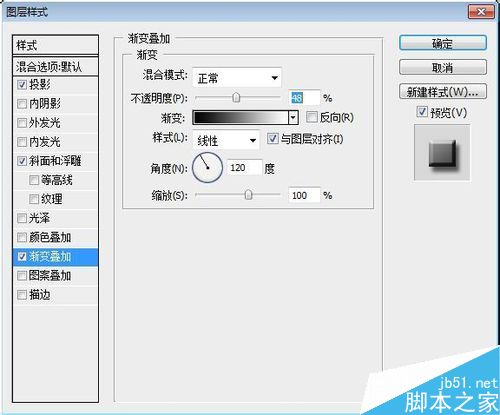Open the 内发光 inner glow settings row
Image resolution: width=500 pixels, height=415 pixels.
click(55, 142)
